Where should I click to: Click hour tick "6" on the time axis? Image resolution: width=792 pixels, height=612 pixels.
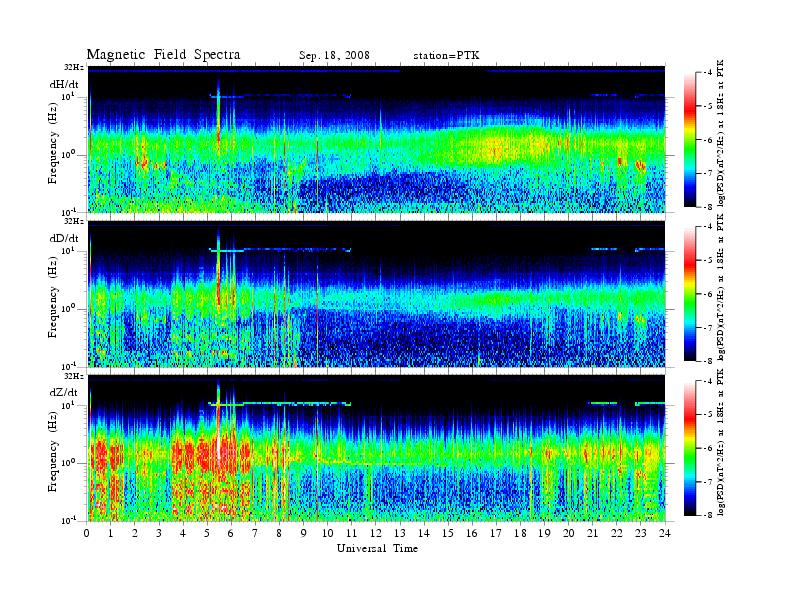(231, 533)
